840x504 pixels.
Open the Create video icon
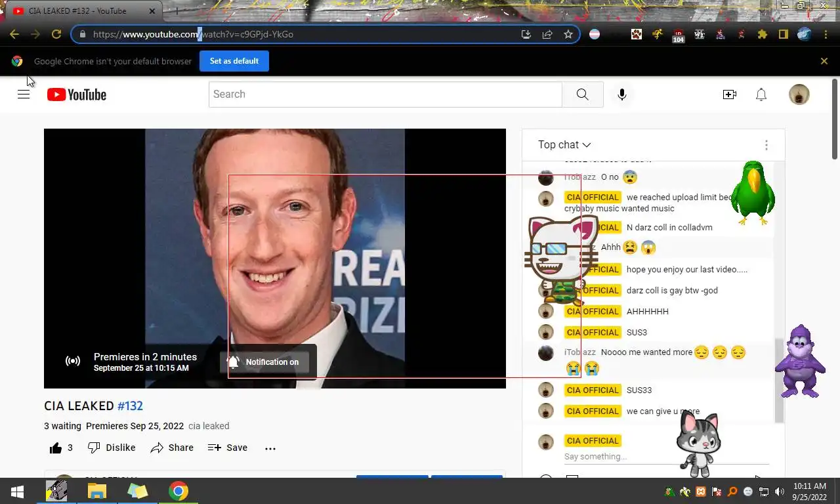pos(730,94)
